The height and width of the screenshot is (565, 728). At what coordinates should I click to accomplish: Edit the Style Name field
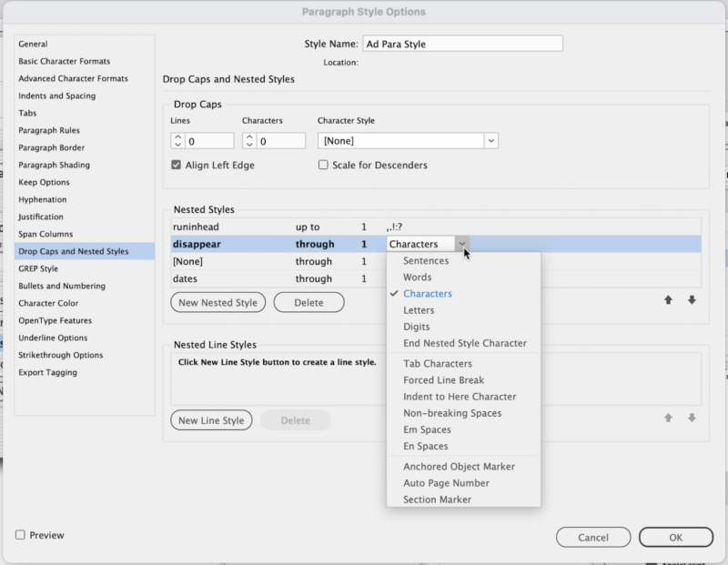tap(462, 44)
